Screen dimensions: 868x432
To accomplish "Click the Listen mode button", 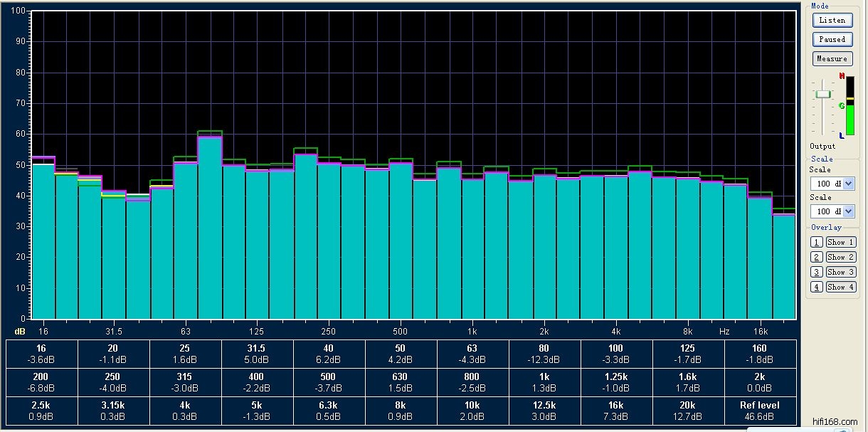I will 832,21.
